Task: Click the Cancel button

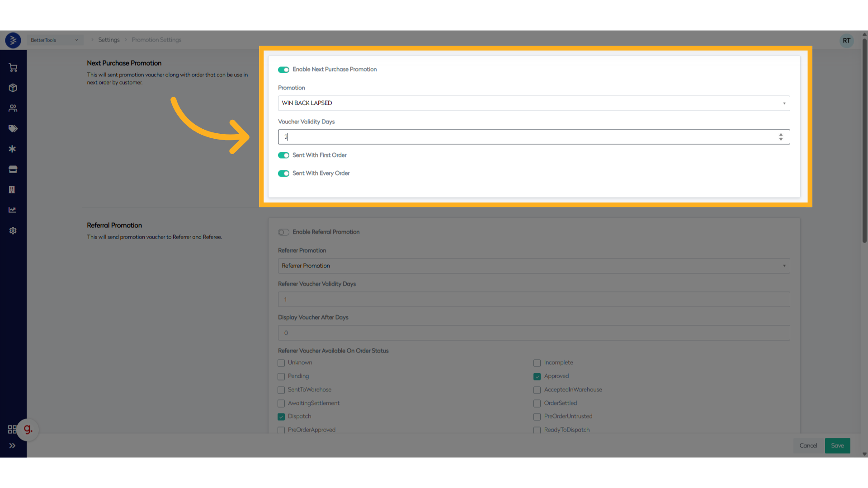Action: coord(808,446)
